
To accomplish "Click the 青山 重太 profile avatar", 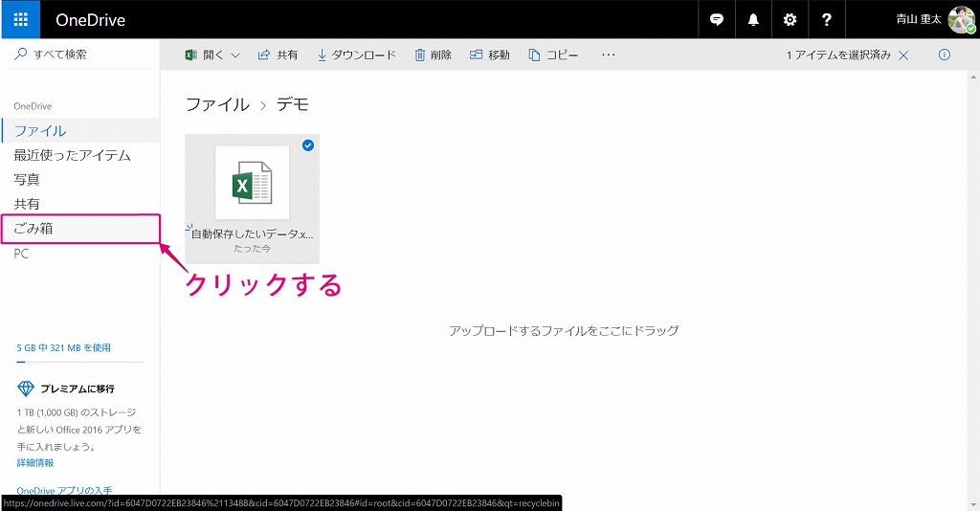I will pyautogui.click(x=961, y=19).
